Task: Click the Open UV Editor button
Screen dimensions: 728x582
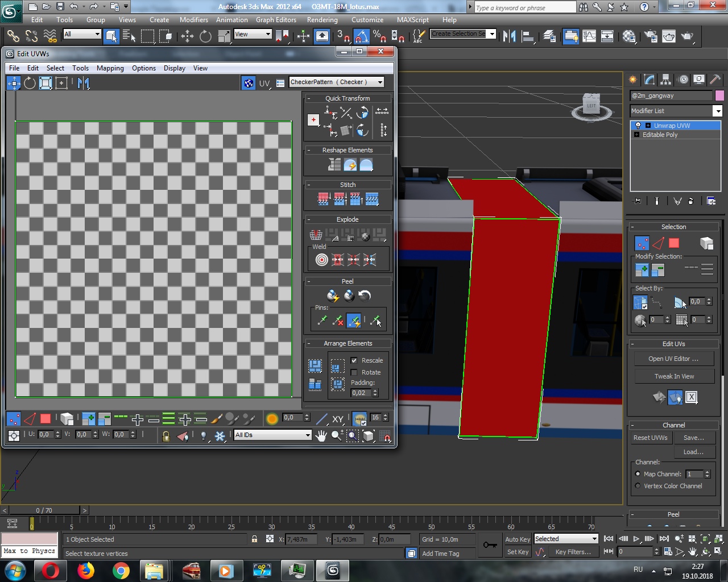Action: point(673,359)
